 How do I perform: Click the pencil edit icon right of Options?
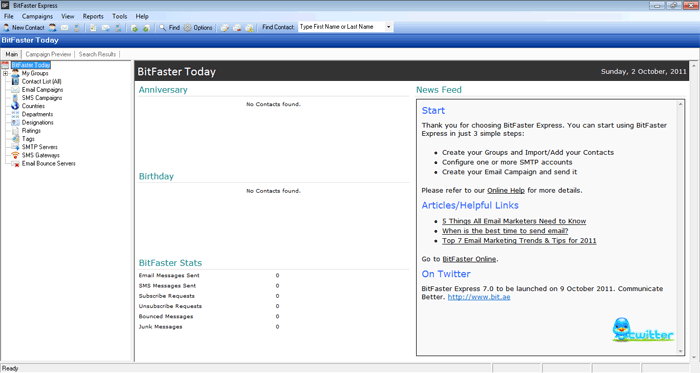[x=225, y=28]
